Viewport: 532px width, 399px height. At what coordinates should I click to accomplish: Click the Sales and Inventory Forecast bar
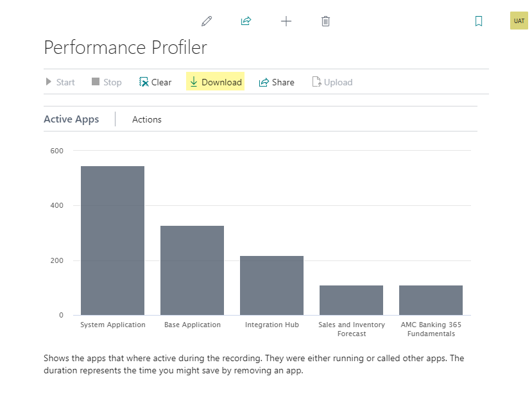click(x=351, y=300)
